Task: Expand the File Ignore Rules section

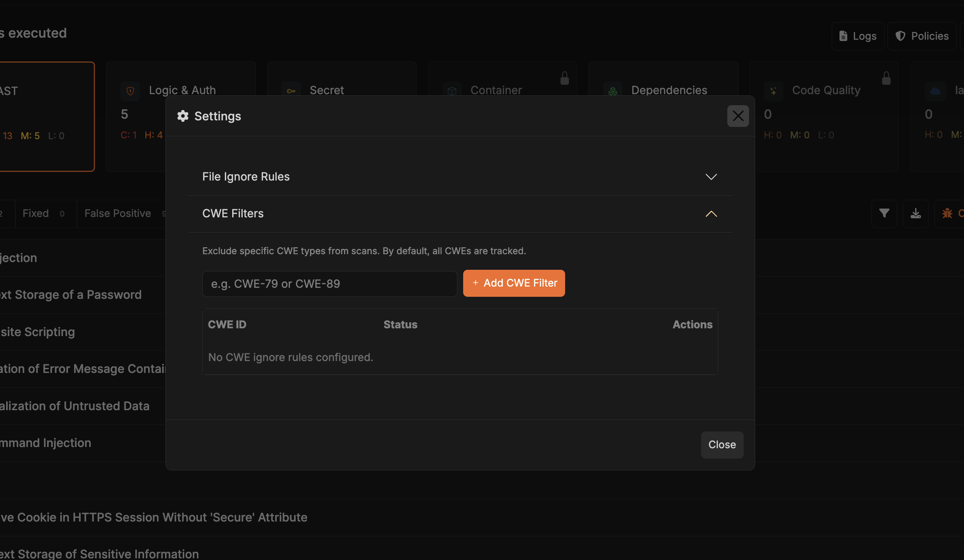Action: 711,176
